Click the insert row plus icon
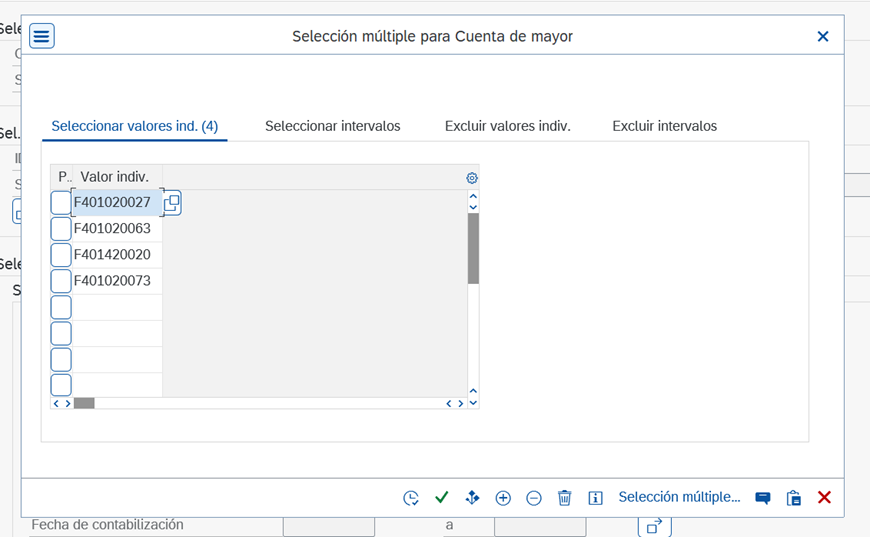The image size is (870, 537). coord(503,498)
